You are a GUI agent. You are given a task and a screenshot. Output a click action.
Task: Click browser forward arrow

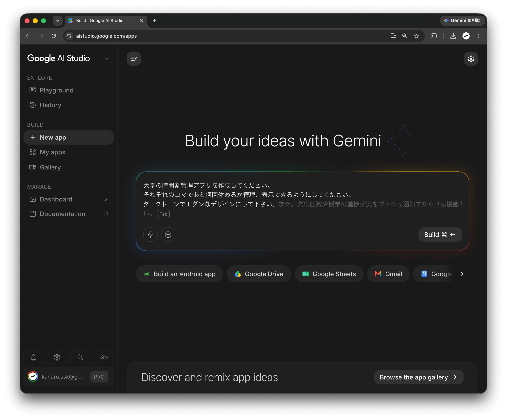tap(41, 36)
